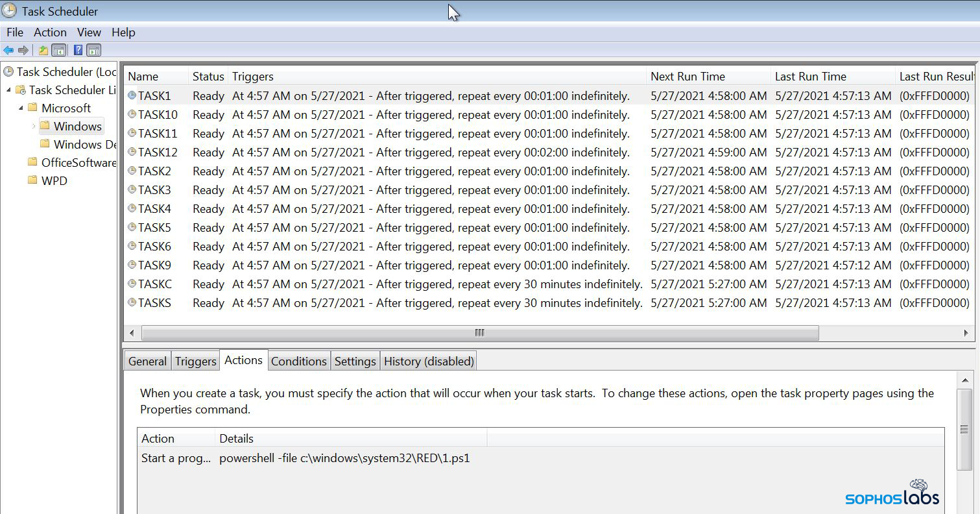Click the blue Help question-mark icon
The image size is (980, 514).
click(x=78, y=50)
